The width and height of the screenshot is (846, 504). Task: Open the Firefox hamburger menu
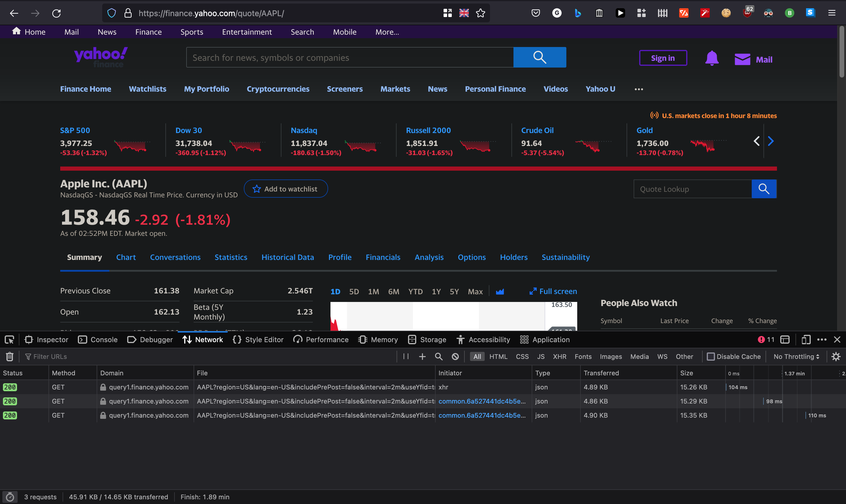pos(832,13)
